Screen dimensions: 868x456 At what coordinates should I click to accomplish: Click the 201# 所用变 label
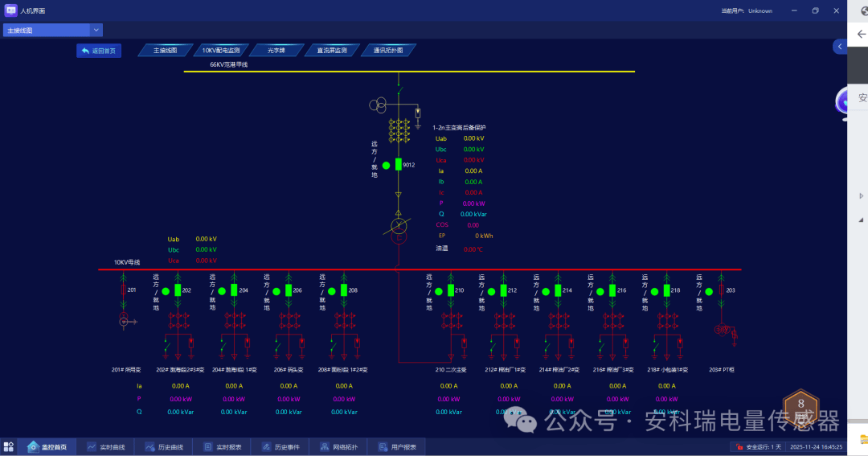coord(126,370)
